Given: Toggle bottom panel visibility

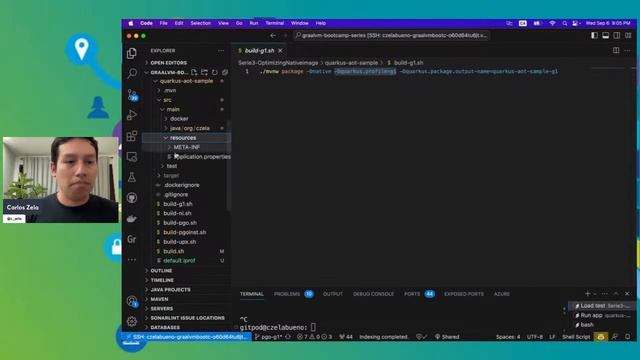Looking at the screenshot, I should click(x=606, y=36).
